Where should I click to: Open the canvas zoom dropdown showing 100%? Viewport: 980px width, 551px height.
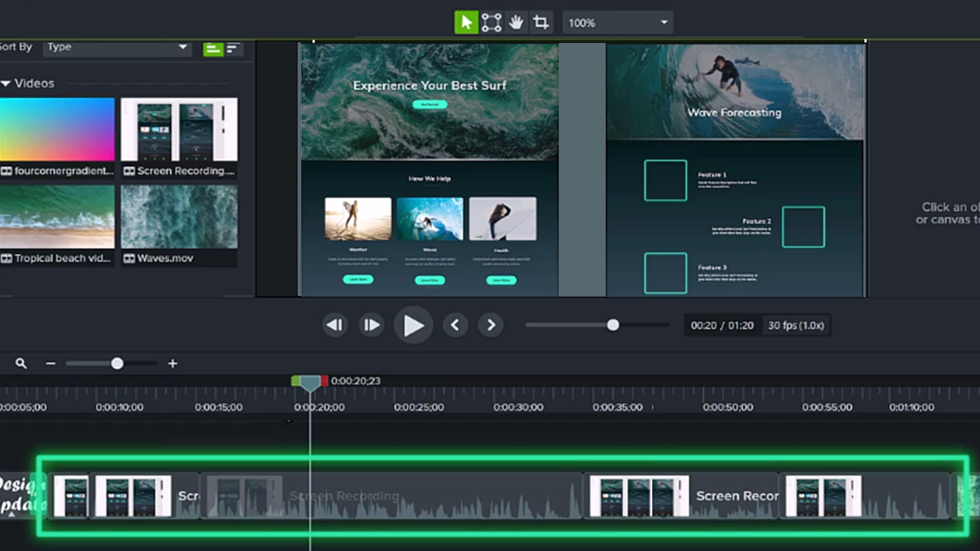617,22
